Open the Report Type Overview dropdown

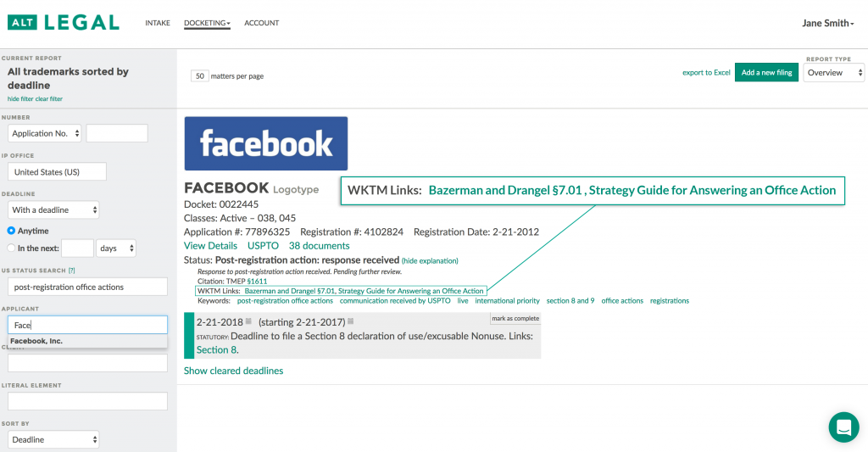tap(833, 73)
